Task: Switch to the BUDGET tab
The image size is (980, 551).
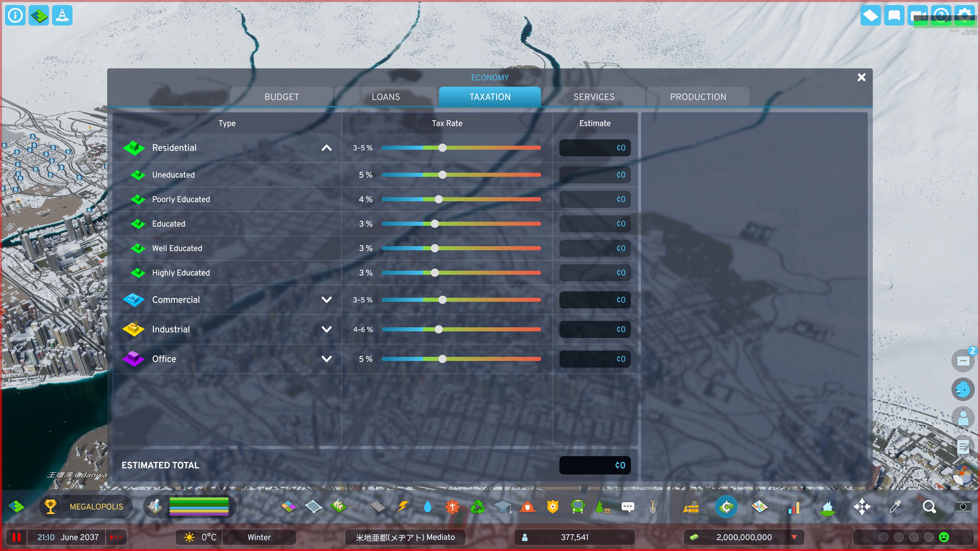Action: click(x=281, y=97)
